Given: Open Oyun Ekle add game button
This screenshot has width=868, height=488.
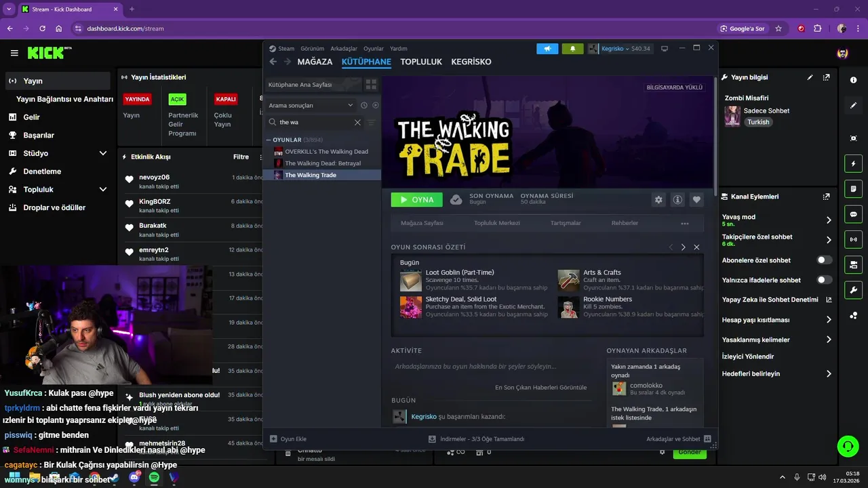Looking at the screenshot, I should (288, 439).
